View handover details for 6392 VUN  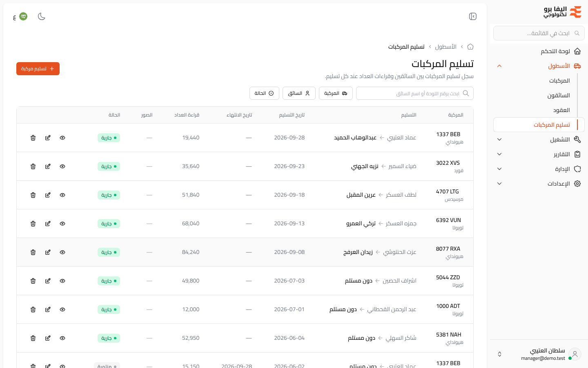[x=62, y=224]
